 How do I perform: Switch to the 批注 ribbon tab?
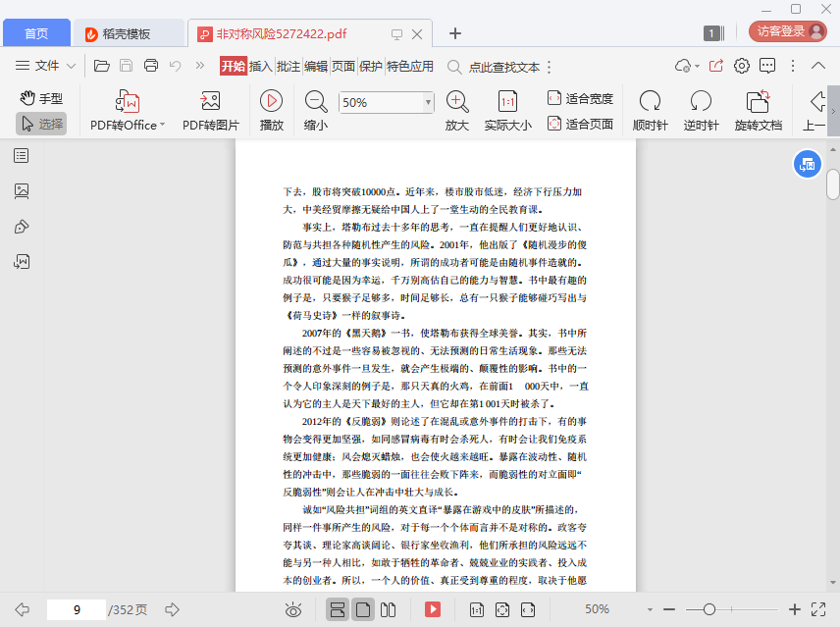point(289,66)
